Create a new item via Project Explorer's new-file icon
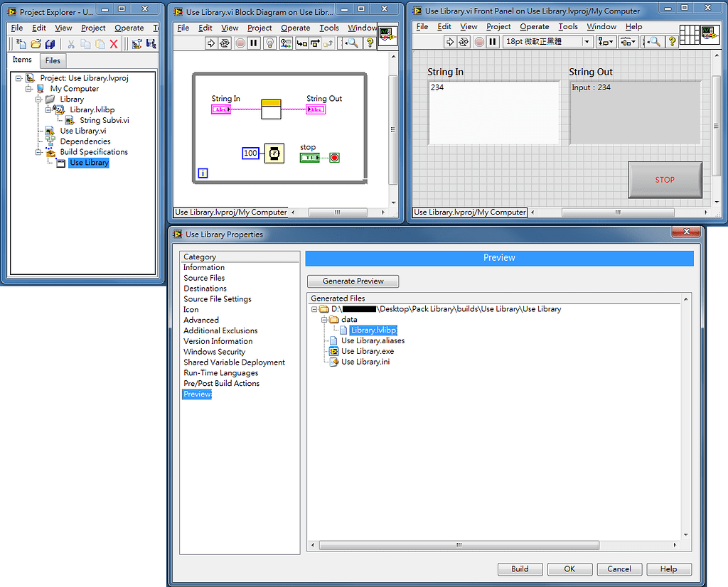The width and height of the screenshot is (728, 587). (21, 44)
